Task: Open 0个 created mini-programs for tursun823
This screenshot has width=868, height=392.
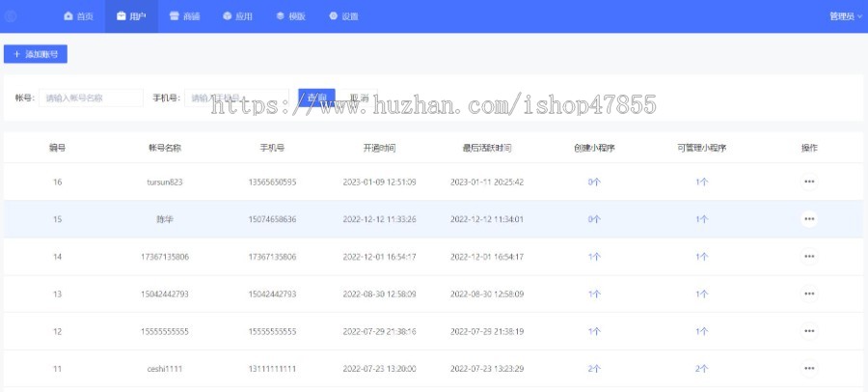Action: click(594, 182)
